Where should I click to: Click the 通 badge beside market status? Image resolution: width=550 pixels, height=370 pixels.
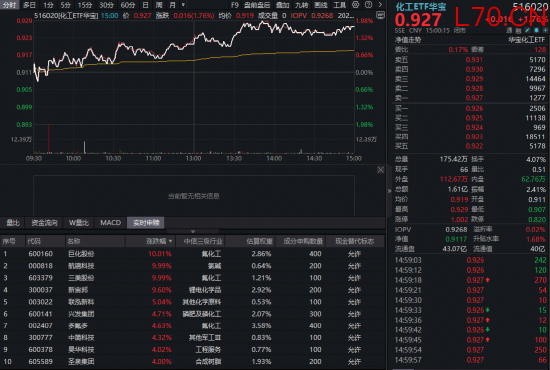point(509,31)
